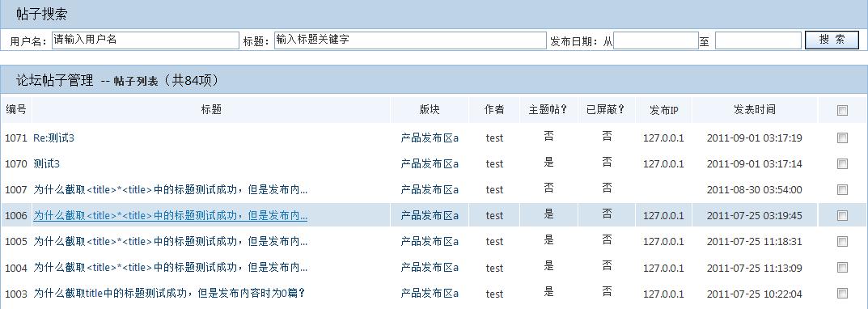Image resolution: width=868 pixels, height=309 pixels.
Task: Select timestamp 2011-08-30 03:54:00
Action: (x=755, y=190)
